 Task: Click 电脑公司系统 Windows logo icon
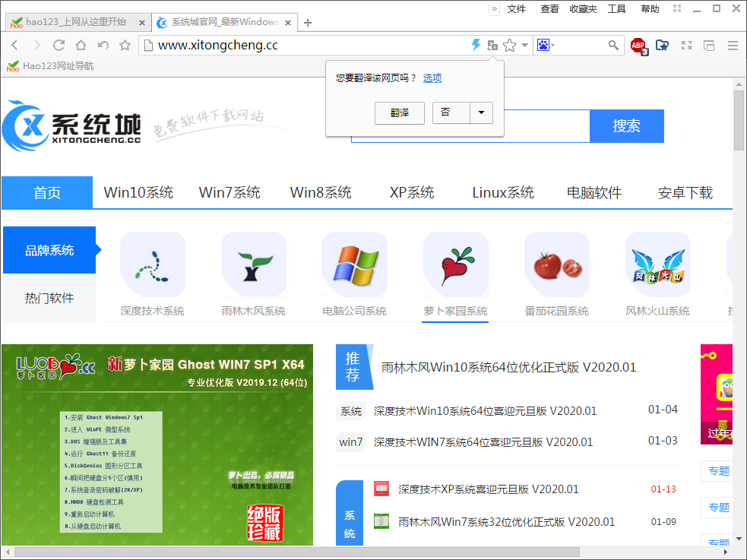[x=354, y=264]
